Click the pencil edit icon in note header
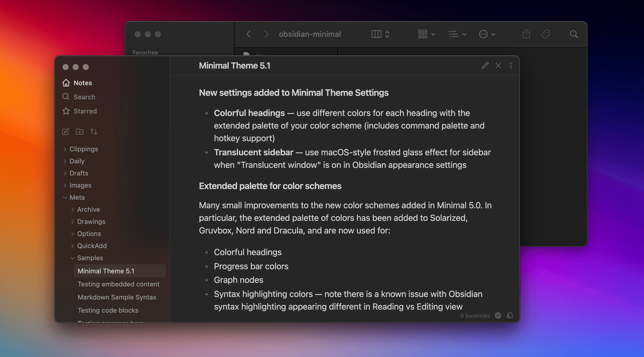 click(485, 66)
